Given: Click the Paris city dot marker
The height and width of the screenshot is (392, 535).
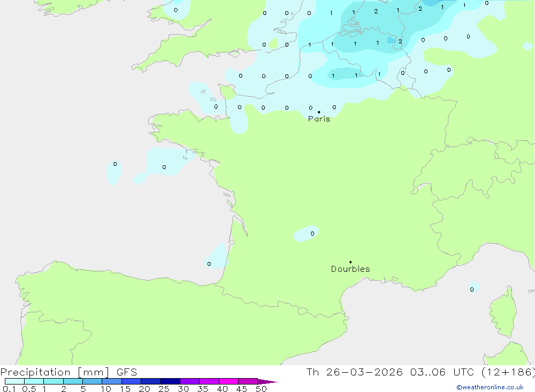Looking at the screenshot, I should [319, 112].
